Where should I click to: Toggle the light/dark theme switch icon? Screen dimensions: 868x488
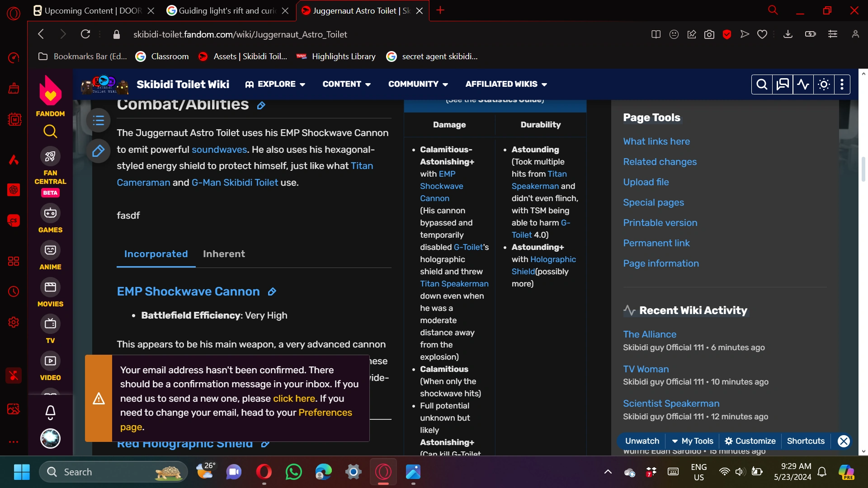coord(824,84)
